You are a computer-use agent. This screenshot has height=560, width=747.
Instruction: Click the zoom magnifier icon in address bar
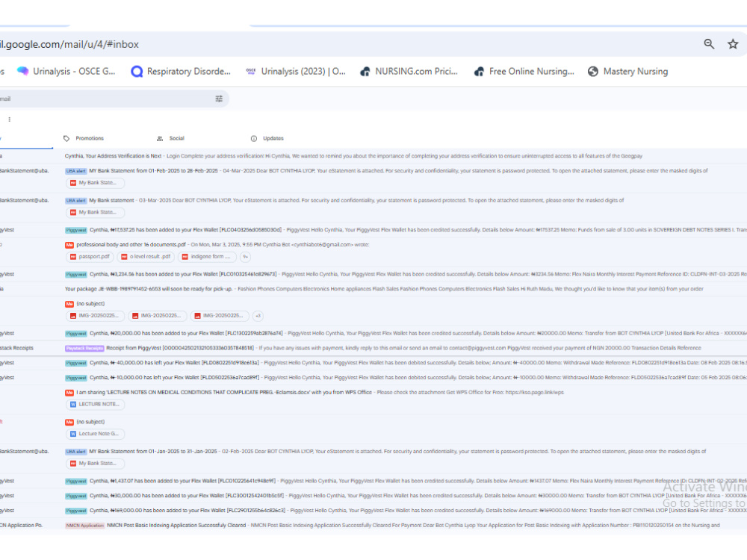[x=709, y=44]
